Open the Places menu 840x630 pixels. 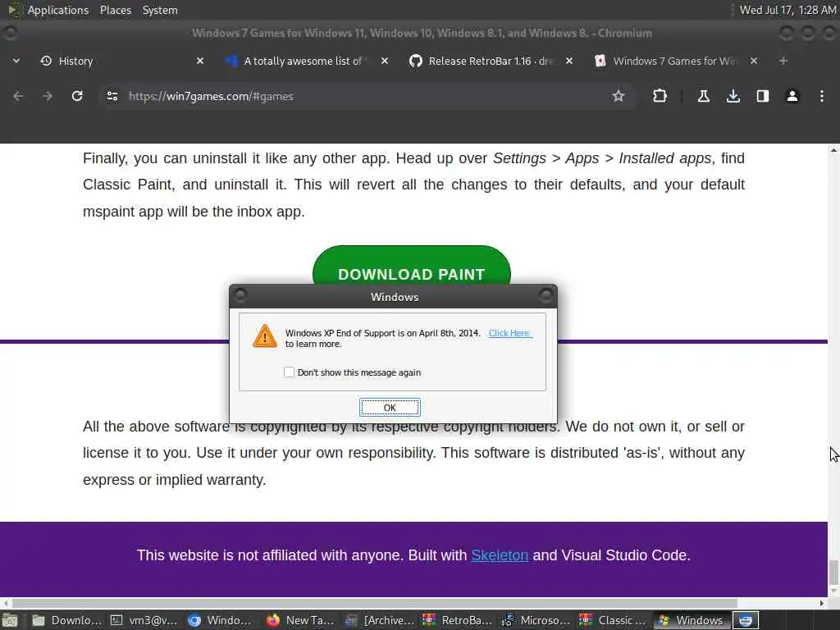coord(116,10)
